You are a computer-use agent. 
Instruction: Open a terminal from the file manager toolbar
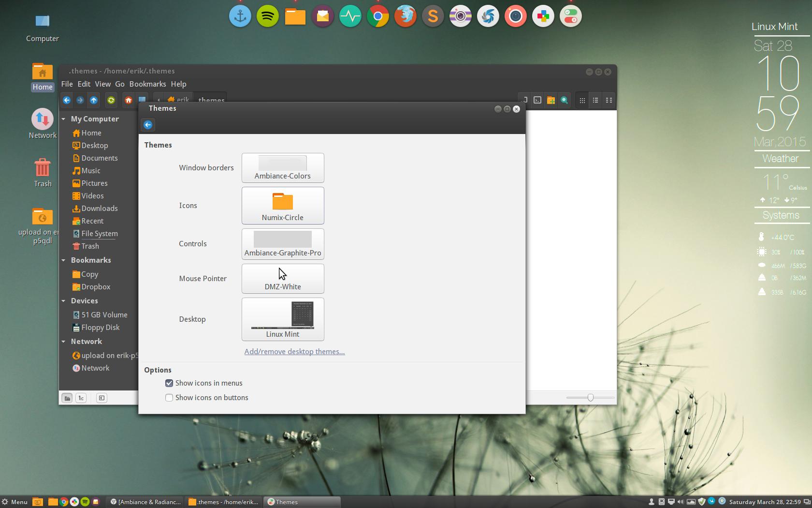click(537, 100)
